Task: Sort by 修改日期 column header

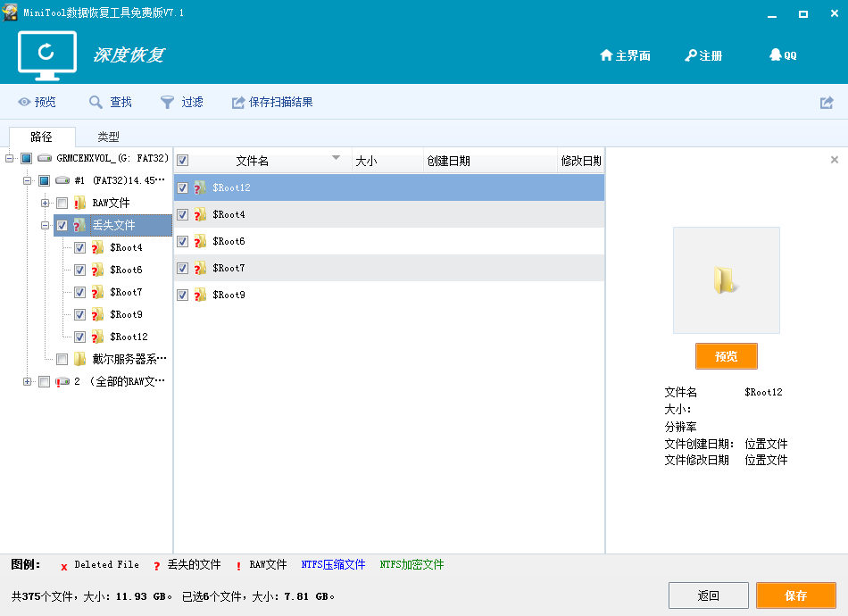Action: pos(581,161)
